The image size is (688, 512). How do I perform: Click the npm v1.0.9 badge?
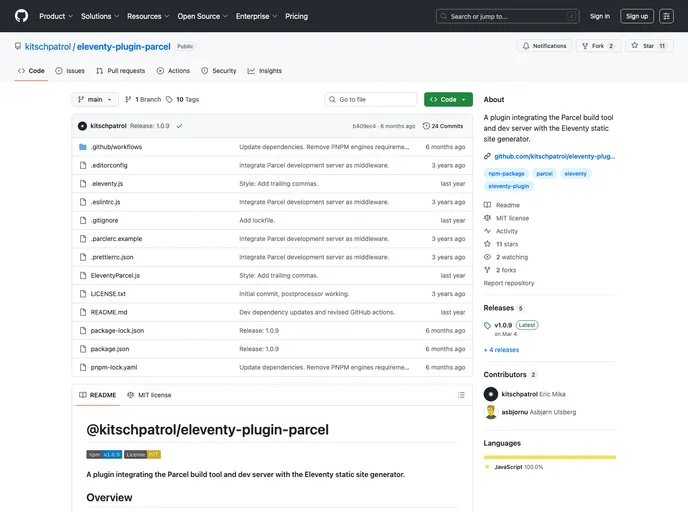(x=104, y=455)
